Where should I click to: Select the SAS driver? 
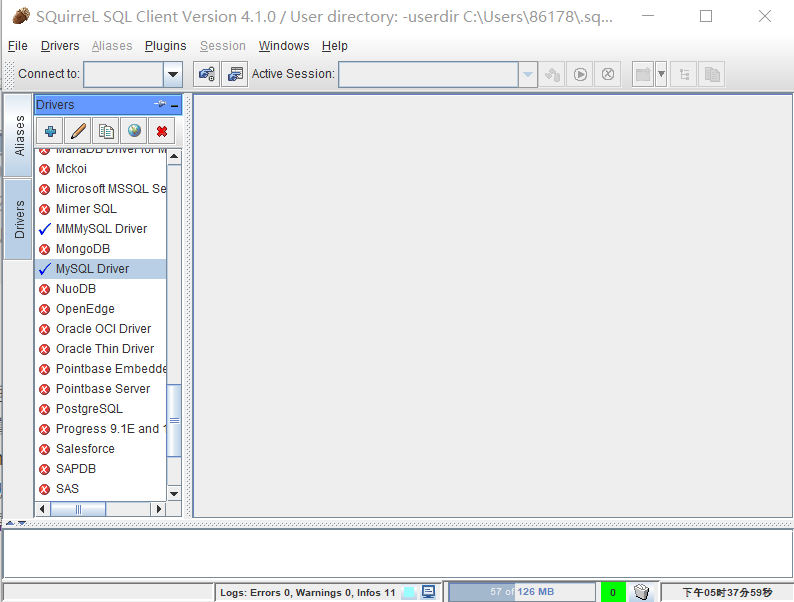[101, 489]
